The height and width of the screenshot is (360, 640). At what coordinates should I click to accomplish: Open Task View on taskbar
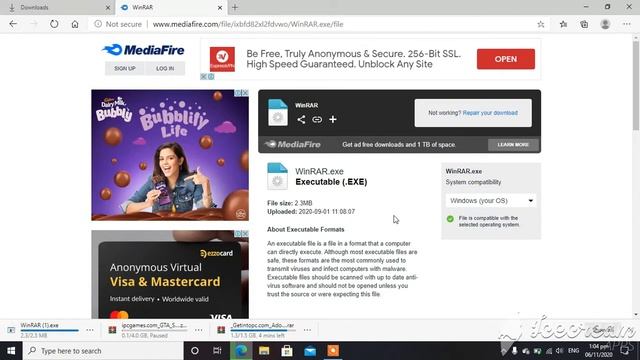(217, 351)
